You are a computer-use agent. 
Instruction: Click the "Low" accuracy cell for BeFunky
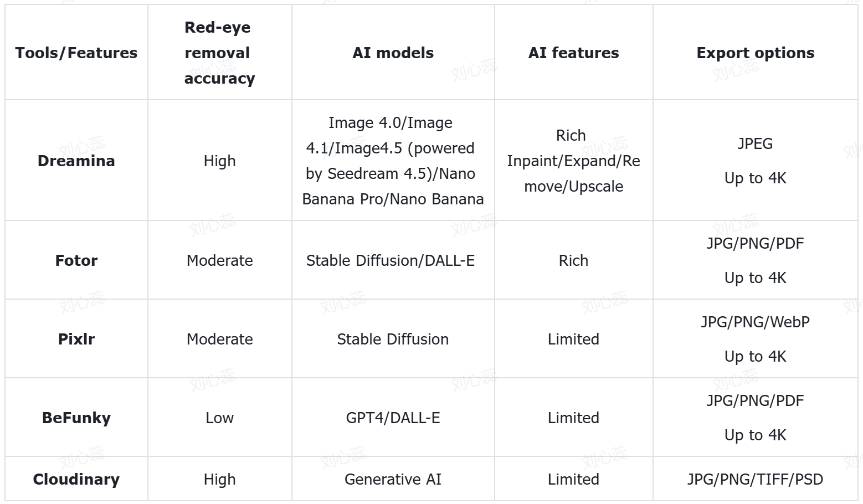point(219,418)
